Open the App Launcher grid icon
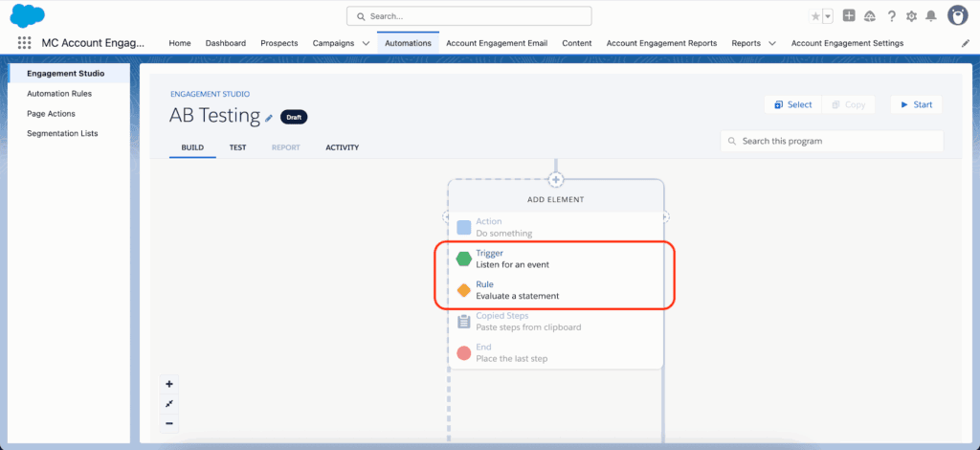The image size is (980, 450). [24, 43]
